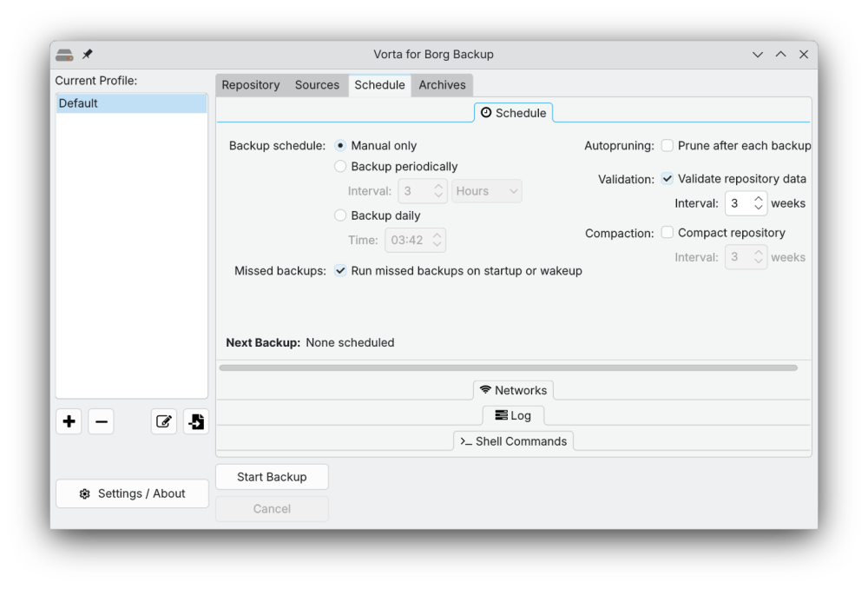Click the Vorta drive icon in title bar

(64, 55)
